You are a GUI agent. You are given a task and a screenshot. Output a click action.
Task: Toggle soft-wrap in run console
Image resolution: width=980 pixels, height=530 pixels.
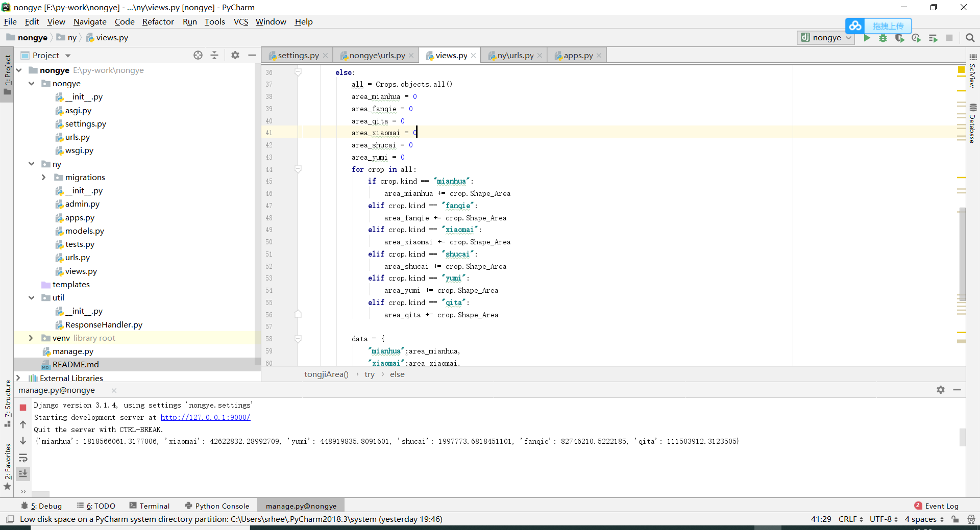(x=23, y=458)
